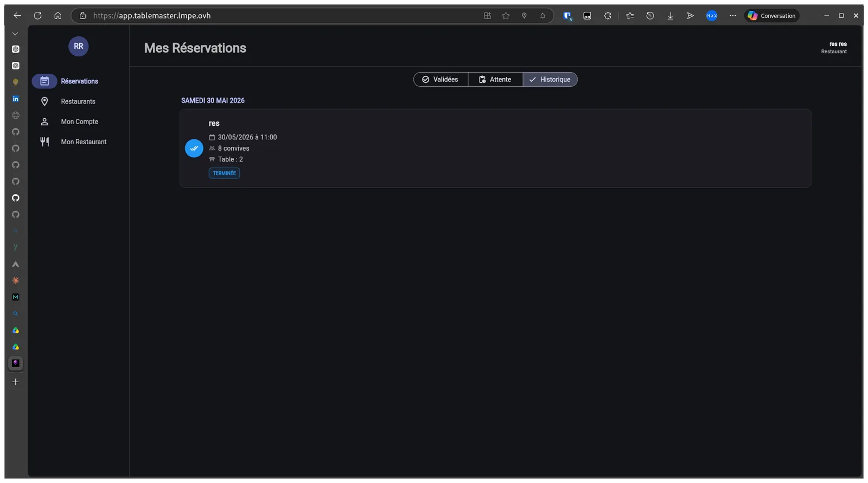Open the square-face extension icon beside Bitwarden
The width and height of the screenshot is (868, 483).
587,16
